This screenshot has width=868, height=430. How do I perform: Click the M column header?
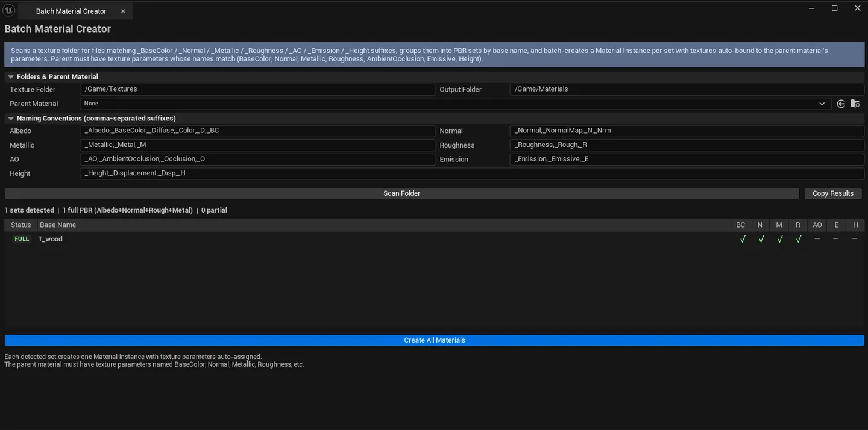point(779,225)
